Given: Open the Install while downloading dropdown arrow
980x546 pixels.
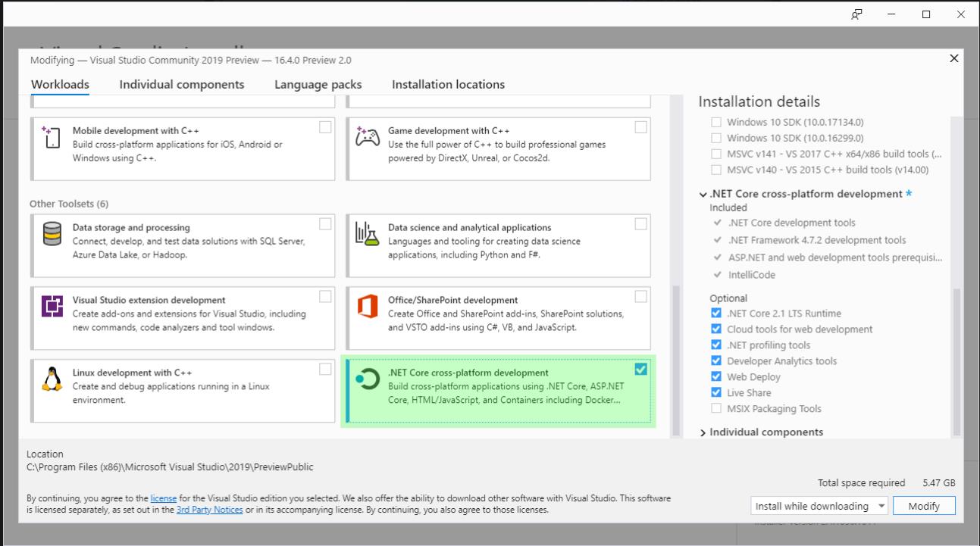Looking at the screenshot, I should [x=881, y=506].
